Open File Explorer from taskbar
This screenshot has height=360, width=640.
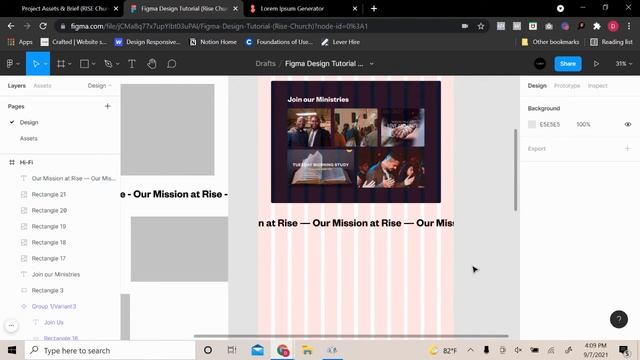[x=307, y=350]
